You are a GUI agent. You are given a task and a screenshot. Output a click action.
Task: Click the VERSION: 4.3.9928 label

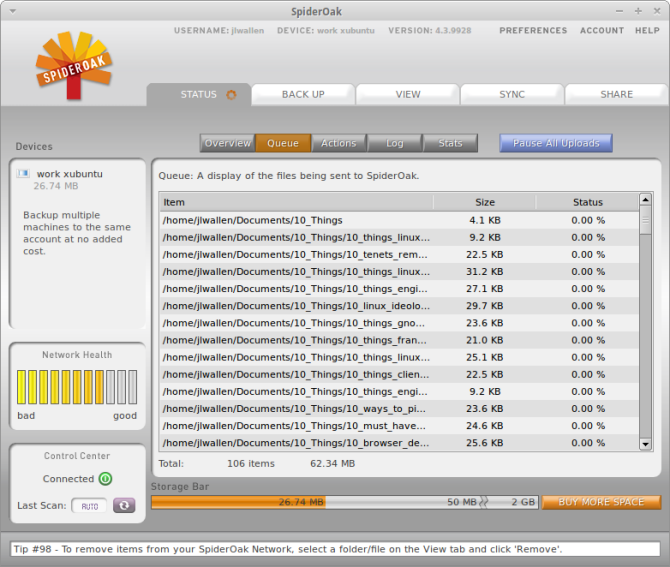[x=429, y=31]
